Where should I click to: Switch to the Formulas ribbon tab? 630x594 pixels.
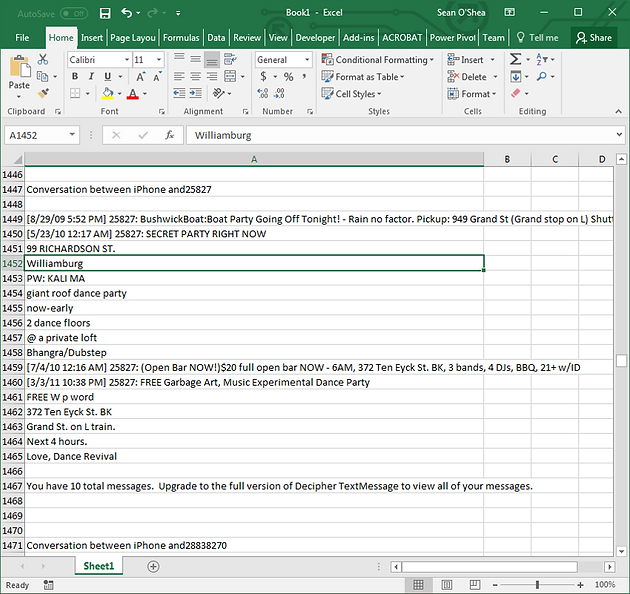pos(181,38)
